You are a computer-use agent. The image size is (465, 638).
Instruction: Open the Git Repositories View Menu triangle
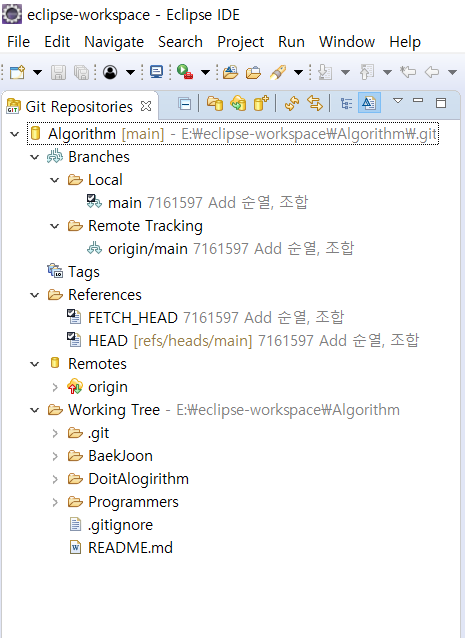click(398, 100)
